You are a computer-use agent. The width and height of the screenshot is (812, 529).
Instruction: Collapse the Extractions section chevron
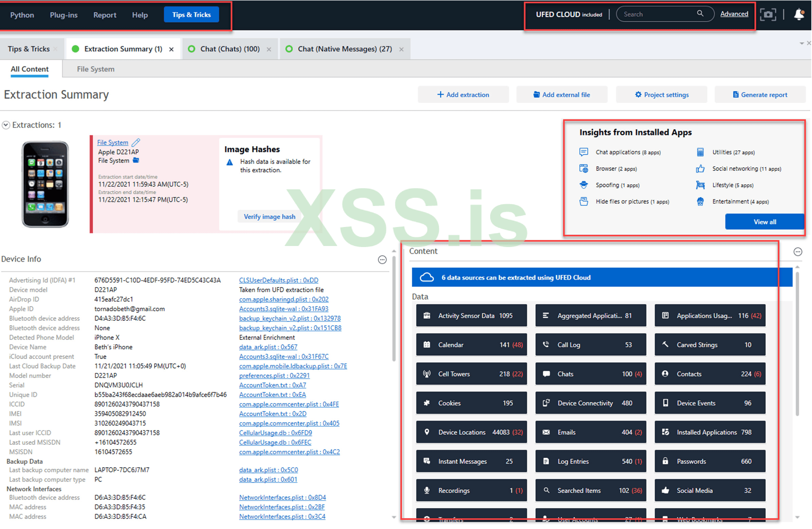[x=6, y=125]
